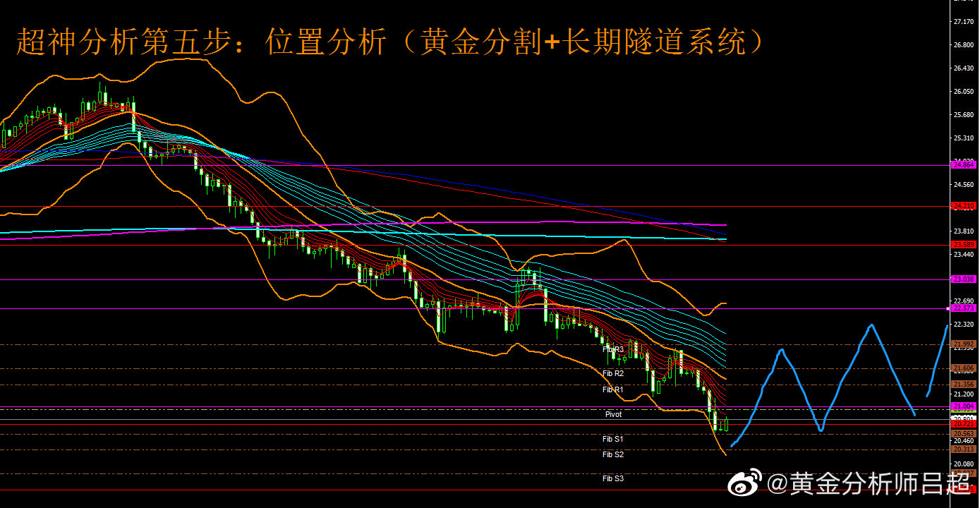Click the red 23.589 price tag
This screenshot has height=508, width=980.
pyautogui.click(x=963, y=244)
